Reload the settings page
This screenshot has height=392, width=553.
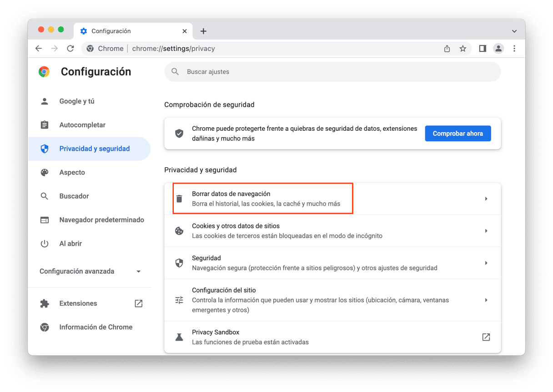[x=70, y=49]
